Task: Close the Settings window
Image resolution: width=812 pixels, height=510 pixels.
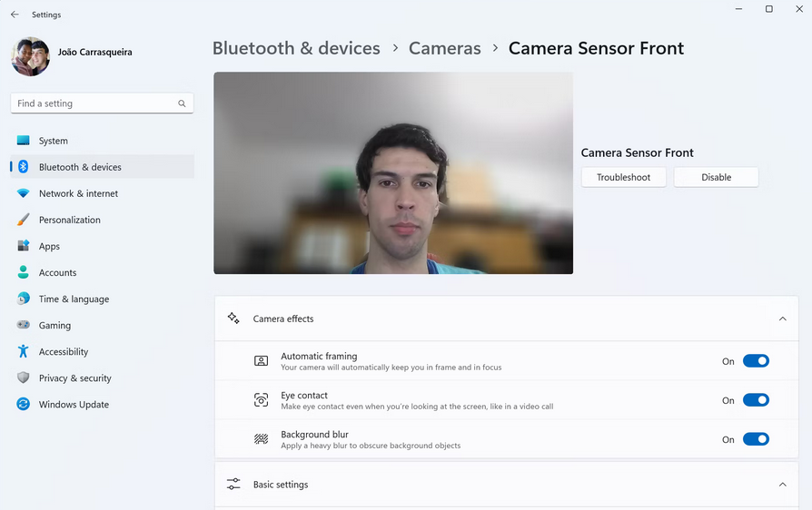Action: [799, 9]
